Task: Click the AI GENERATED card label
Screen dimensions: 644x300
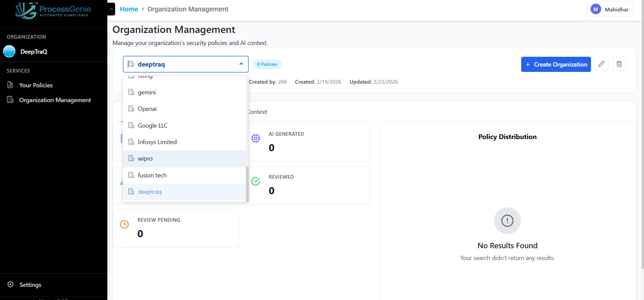Action: tap(286, 134)
